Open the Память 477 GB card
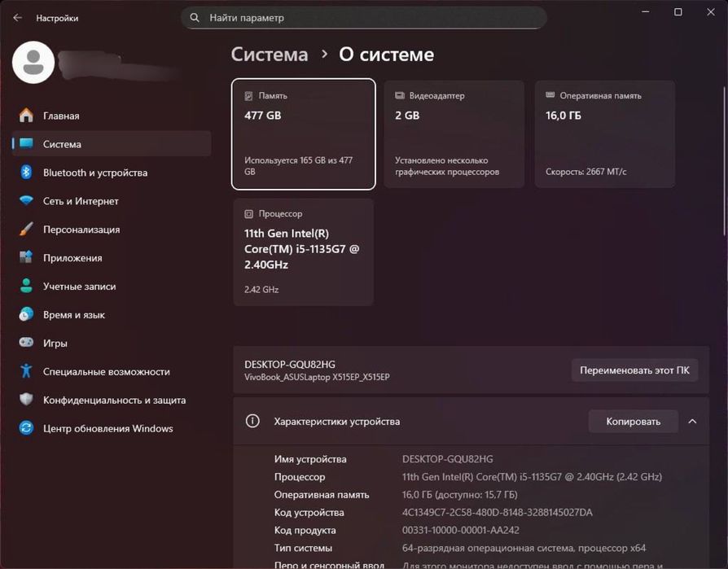728x569 pixels. click(x=304, y=134)
